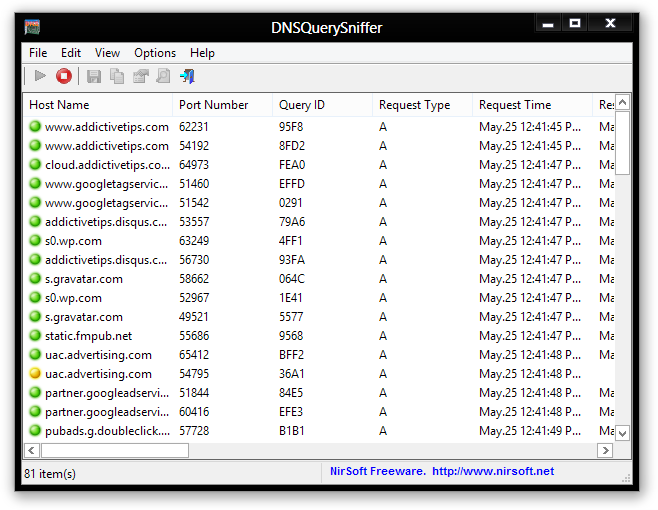Click port number cell 55686
The width and height of the screenshot is (658, 510).
pos(194,336)
